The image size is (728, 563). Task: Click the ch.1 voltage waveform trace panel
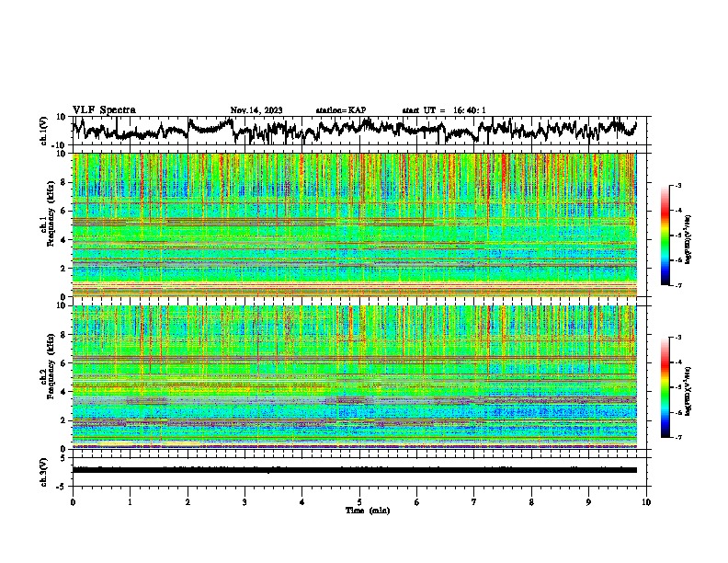[361, 131]
